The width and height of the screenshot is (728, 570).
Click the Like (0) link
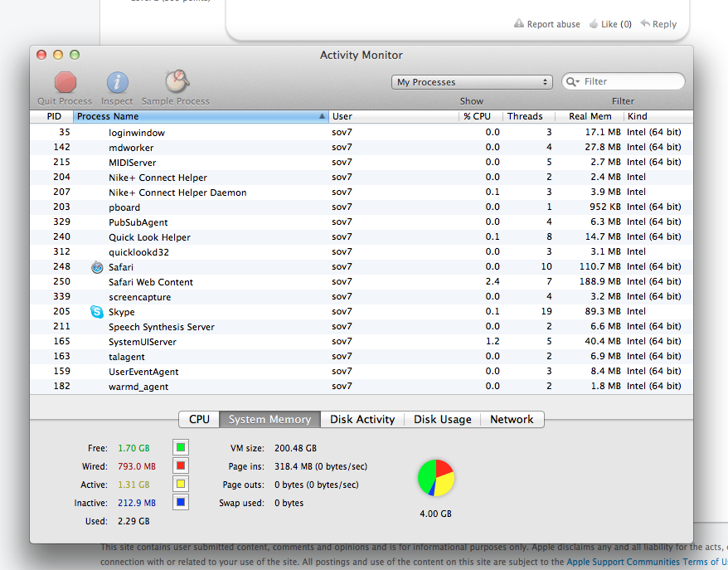point(616,24)
